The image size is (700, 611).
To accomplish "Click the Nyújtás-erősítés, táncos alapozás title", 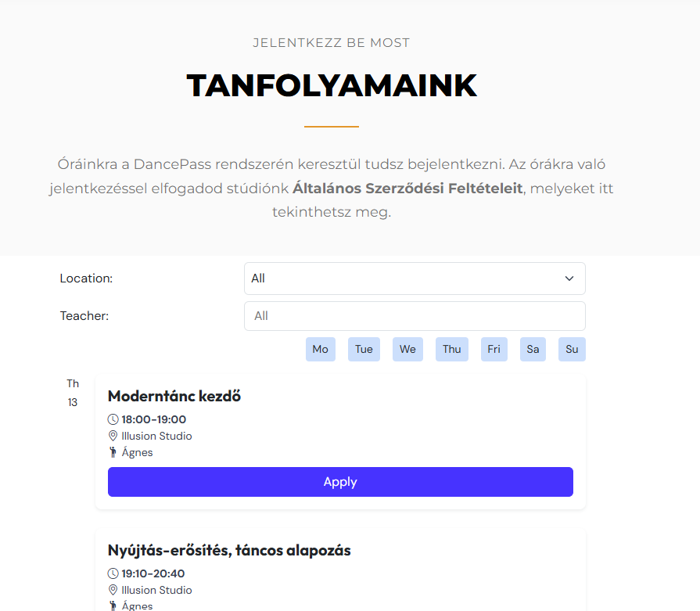I will tap(229, 550).
